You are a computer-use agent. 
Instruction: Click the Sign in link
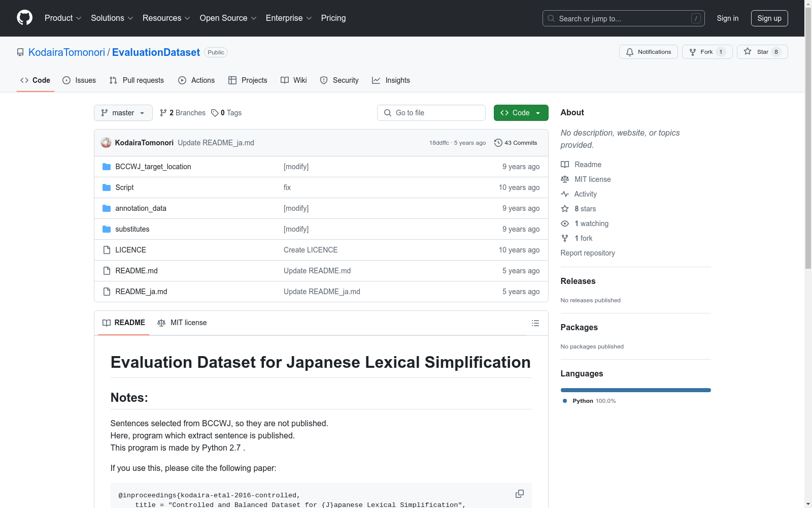pos(728,18)
